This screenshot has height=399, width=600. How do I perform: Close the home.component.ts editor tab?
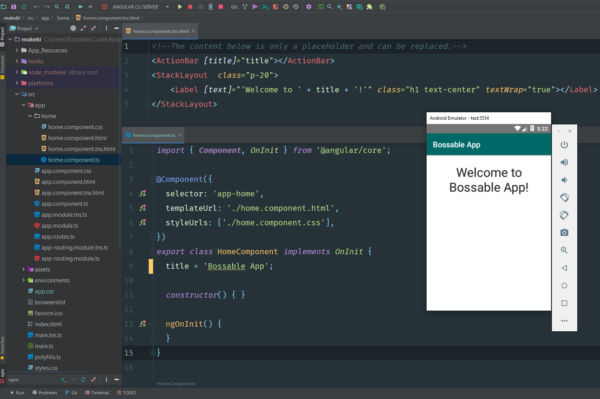(179, 135)
